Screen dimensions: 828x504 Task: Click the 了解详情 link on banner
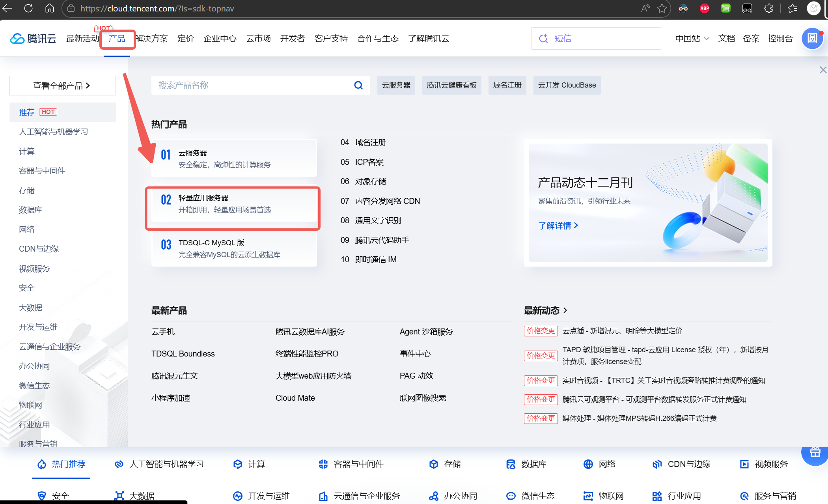click(x=558, y=226)
